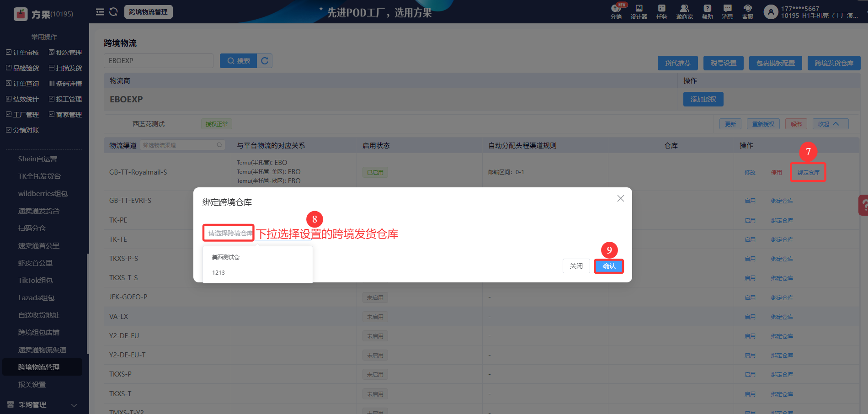Viewport: 868px width, 414px height.
Task: Close the 绑定跨境仓库 dialog with X
Action: (620, 198)
